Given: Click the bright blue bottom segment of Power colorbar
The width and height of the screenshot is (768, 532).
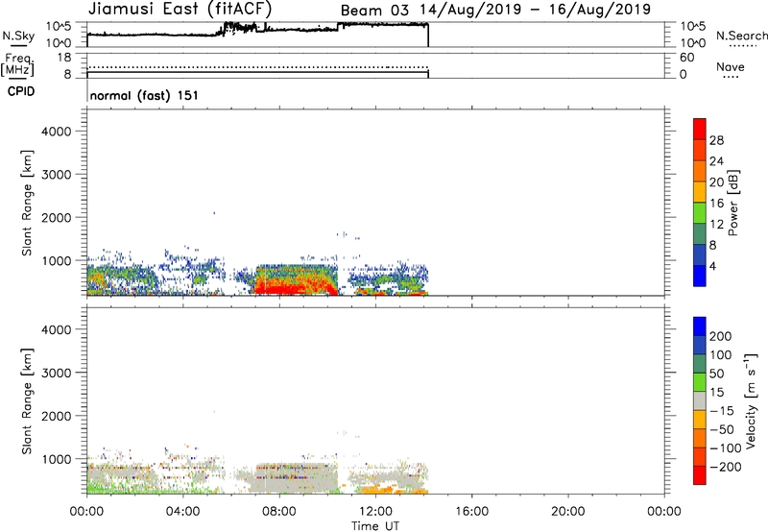Looking at the screenshot, I should [700, 276].
